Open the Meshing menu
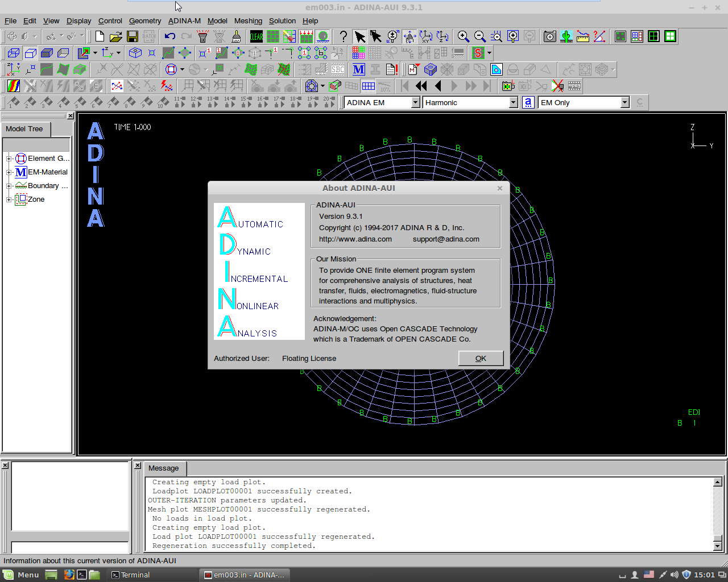The width and height of the screenshot is (728, 582). click(249, 20)
